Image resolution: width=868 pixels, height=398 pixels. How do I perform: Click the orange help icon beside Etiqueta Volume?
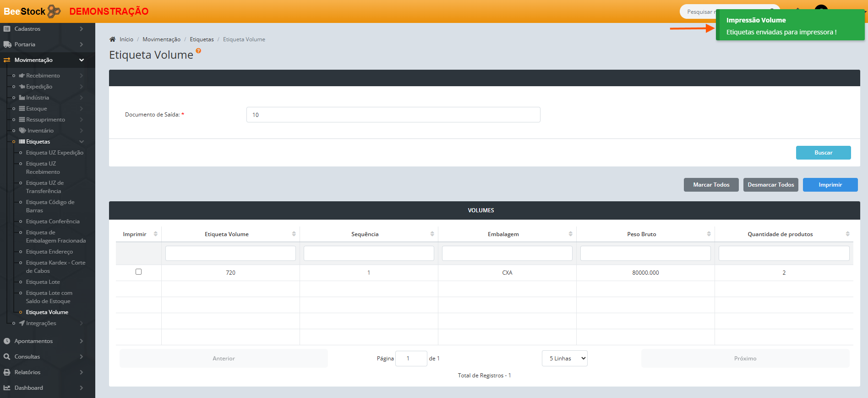[198, 51]
